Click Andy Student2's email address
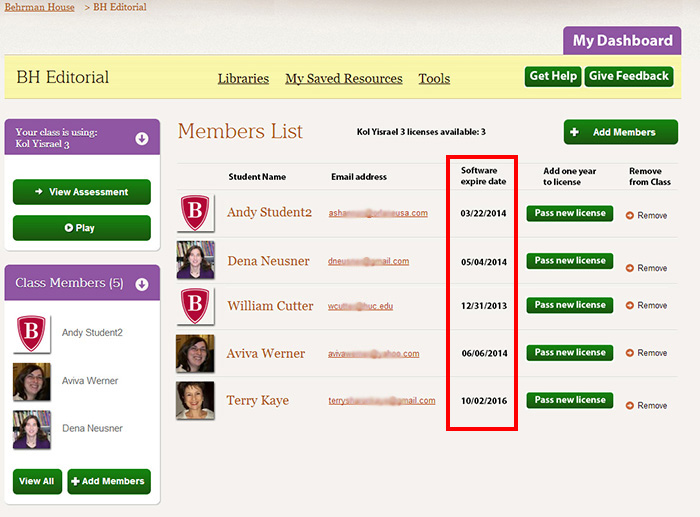 (378, 213)
